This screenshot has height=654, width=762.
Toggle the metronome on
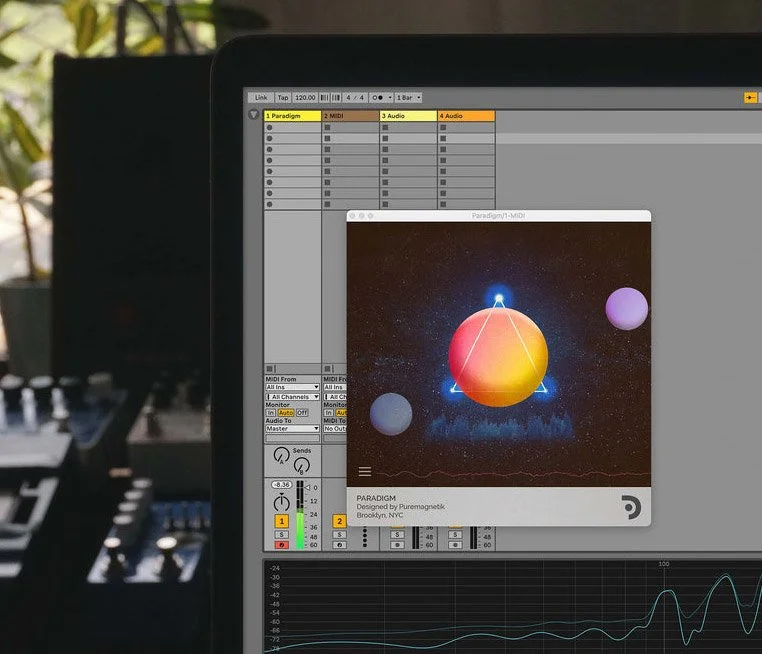[x=377, y=98]
